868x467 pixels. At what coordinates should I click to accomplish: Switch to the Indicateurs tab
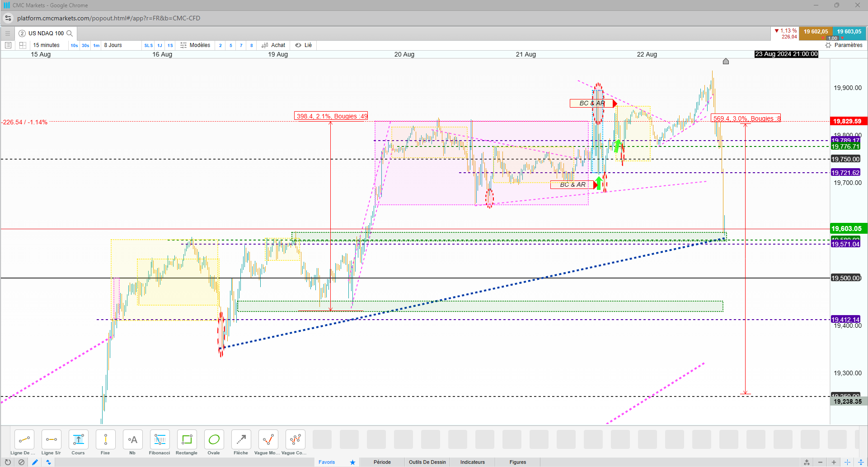[473, 462]
